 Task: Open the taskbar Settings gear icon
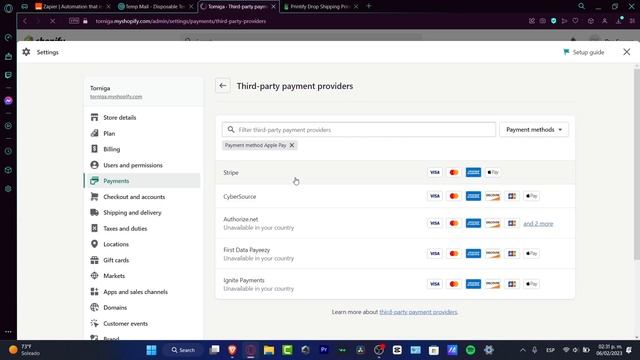[x=489, y=350]
